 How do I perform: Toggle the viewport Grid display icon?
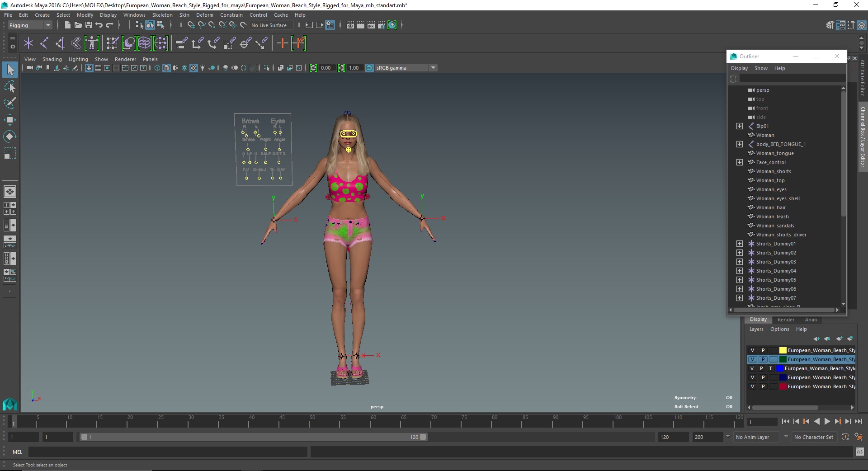(89, 68)
